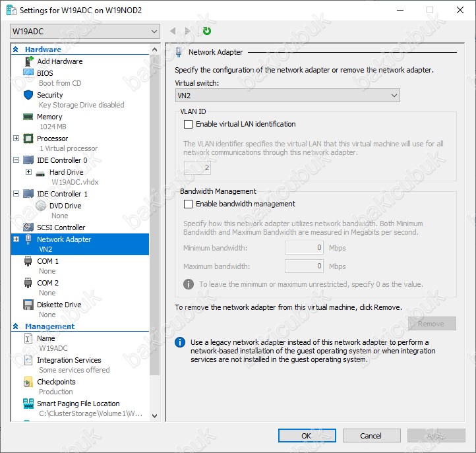This screenshot has height=453, width=476.
Task: Click the Maximum bandwidth input field
Action: tap(304, 266)
